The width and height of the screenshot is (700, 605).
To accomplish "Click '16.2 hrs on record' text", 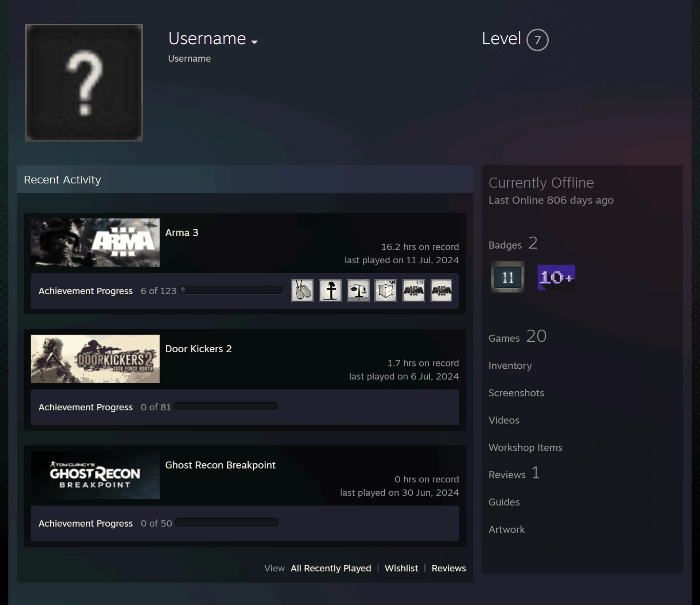I will click(x=420, y=247).
